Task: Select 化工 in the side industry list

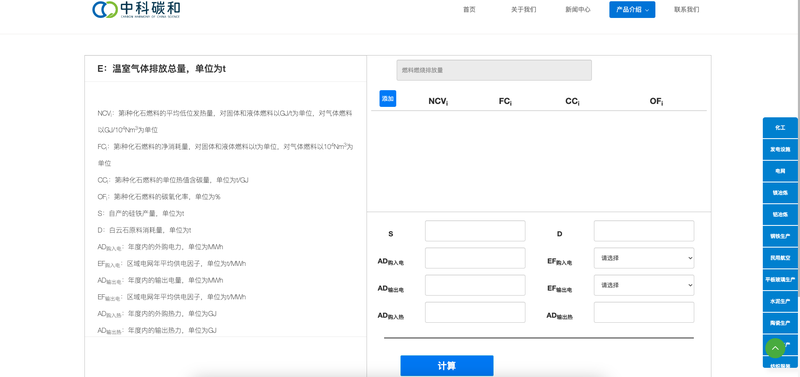Action: [780, 128]
